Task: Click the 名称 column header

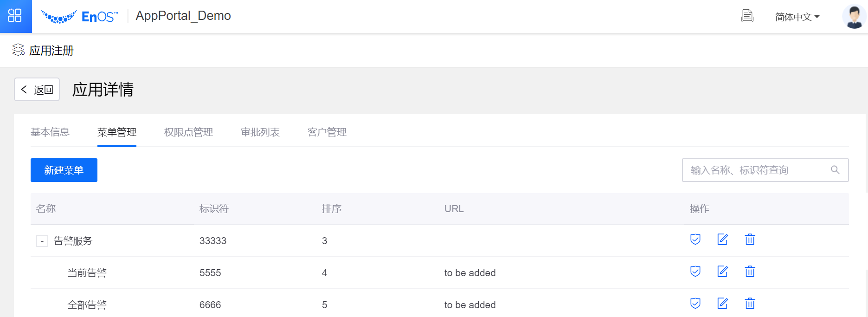Action: point(46,209)
